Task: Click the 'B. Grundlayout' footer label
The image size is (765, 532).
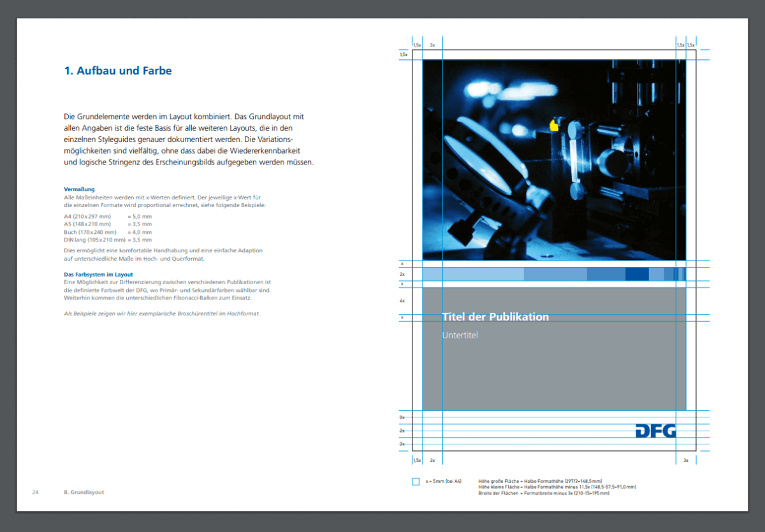Action: (x=84, y=492)
